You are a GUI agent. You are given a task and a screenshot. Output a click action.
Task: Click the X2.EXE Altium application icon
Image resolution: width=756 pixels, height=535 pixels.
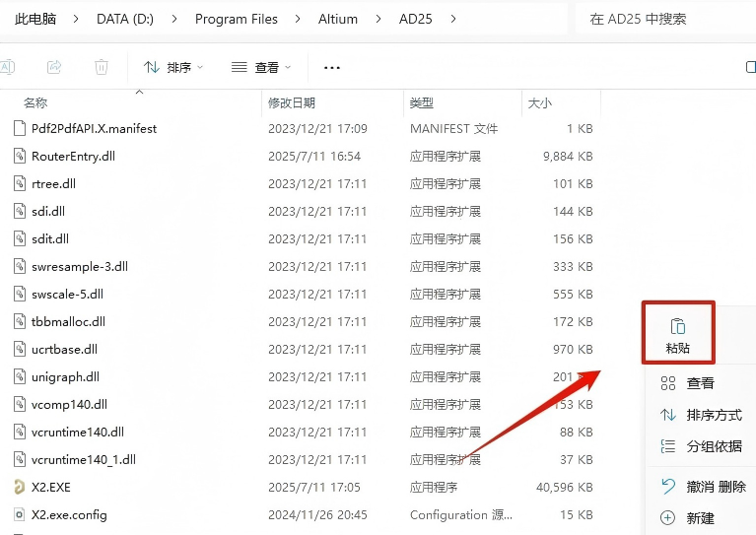(20, 488)
